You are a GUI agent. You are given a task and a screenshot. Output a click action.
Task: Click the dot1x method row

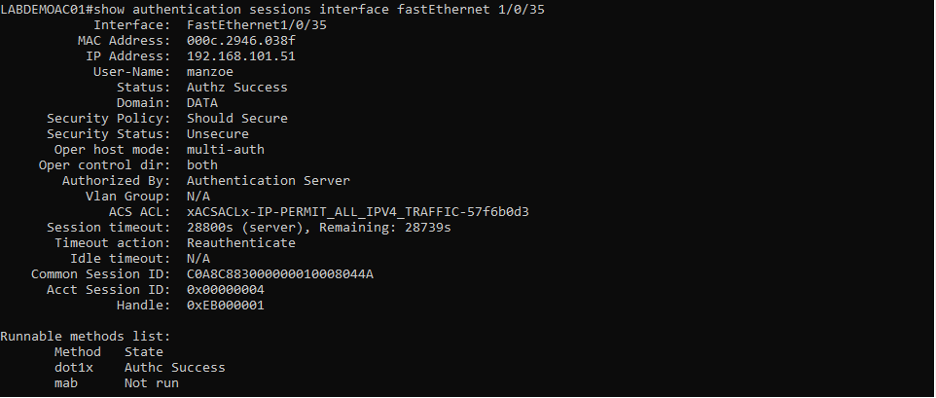pyautogui.click(x=140, y=368)
